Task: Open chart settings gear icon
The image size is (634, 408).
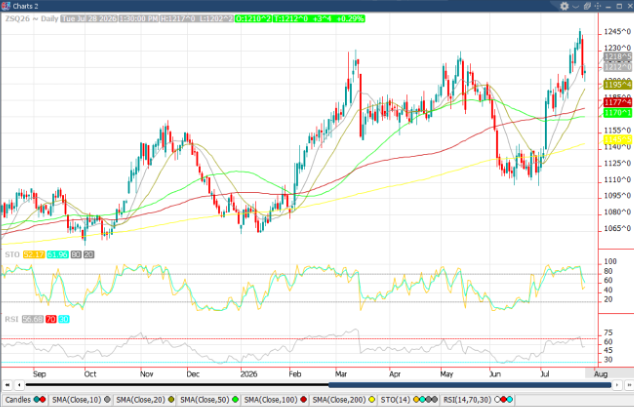Action: coord(564,6)
